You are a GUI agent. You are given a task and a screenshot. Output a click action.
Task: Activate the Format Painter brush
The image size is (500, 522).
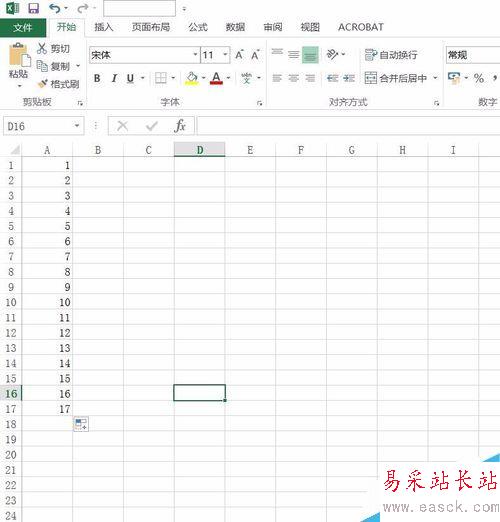43,84
